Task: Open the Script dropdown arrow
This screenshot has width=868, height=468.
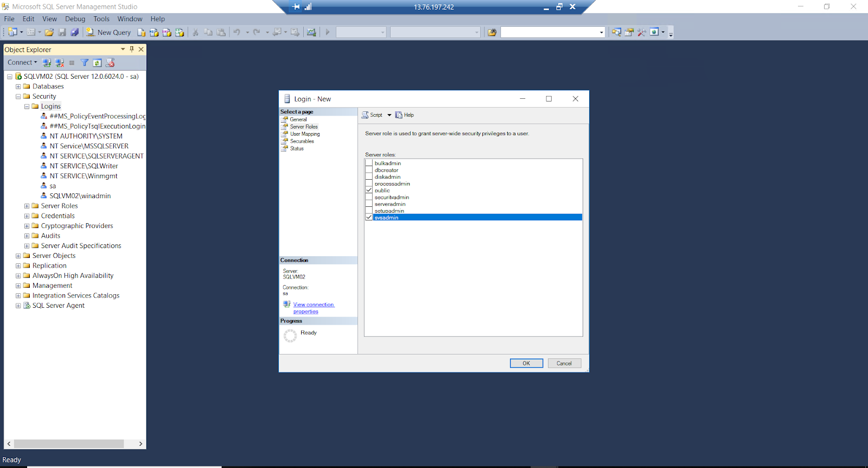Action: (389, 115)
